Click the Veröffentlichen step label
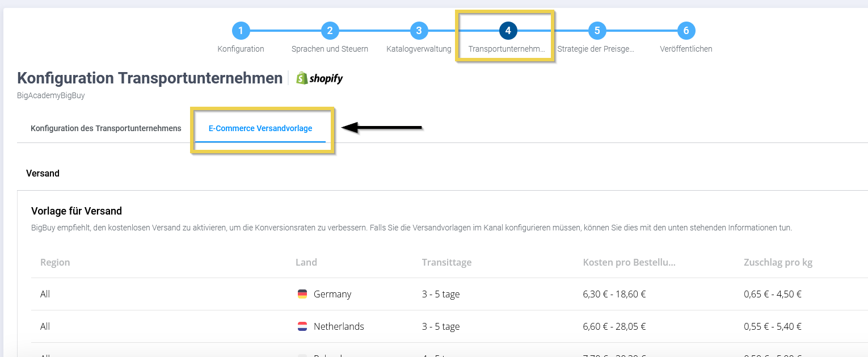 pos(686,49)
